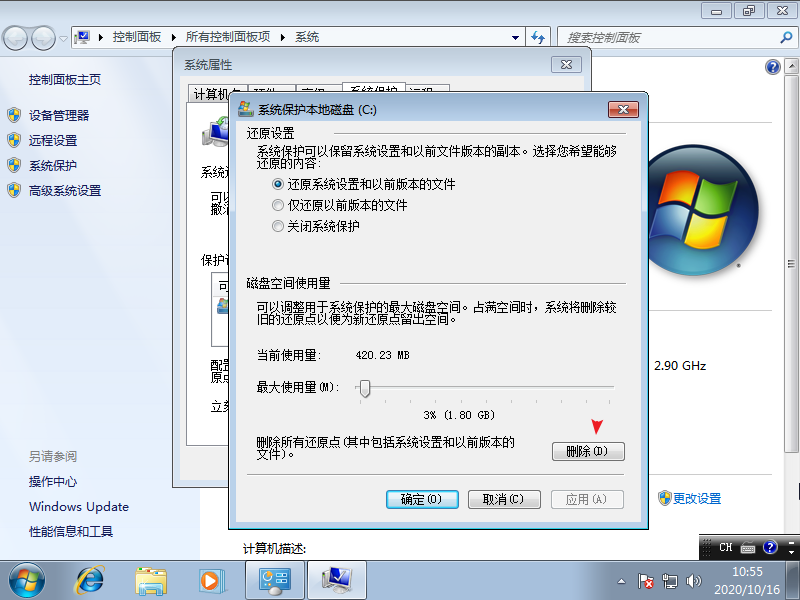
Task: Click the blue help question mark icon
Action: tap(772, 67)
